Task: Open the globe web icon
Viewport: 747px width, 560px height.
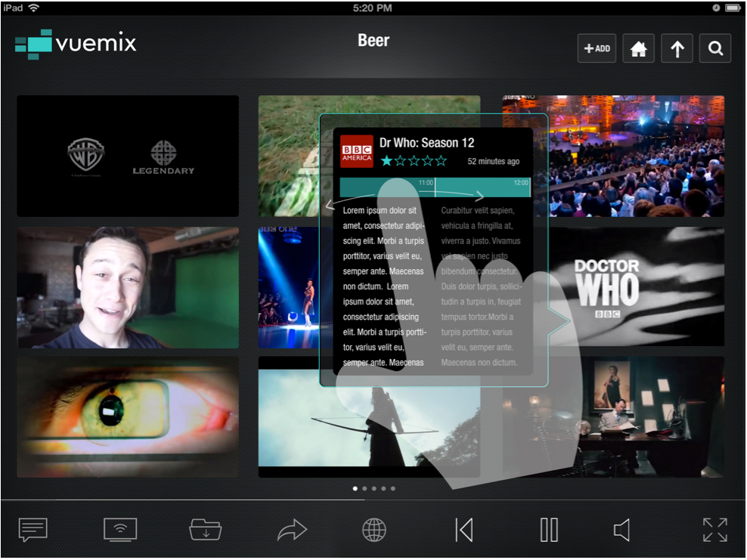Action: (374, 530)
